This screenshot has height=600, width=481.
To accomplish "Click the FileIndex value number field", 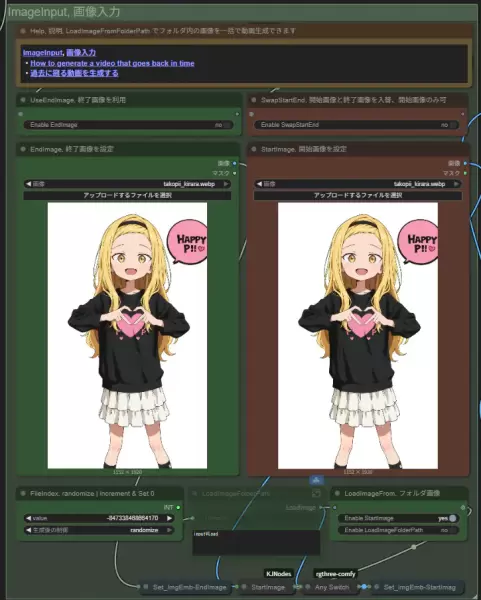I will [x=99, y=518].
